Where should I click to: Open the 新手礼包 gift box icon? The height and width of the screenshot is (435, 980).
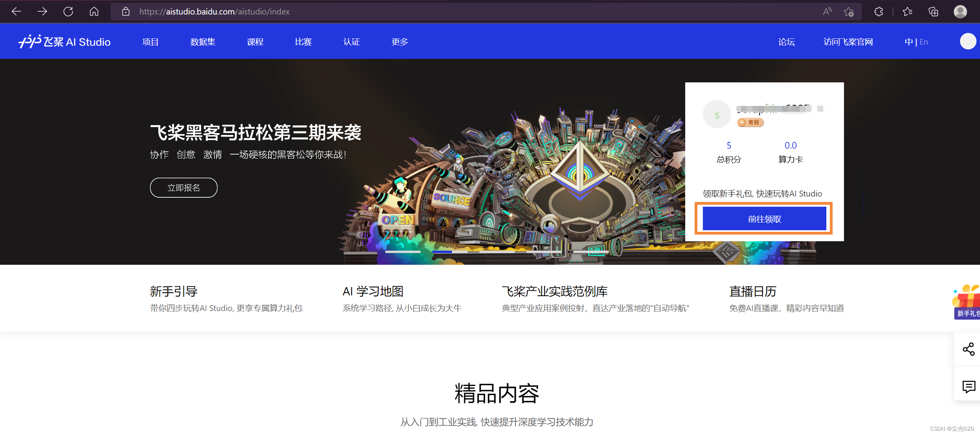967,302
